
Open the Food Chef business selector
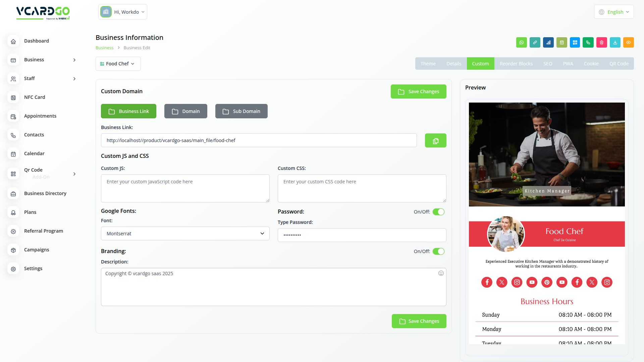(x=118, y=64)
